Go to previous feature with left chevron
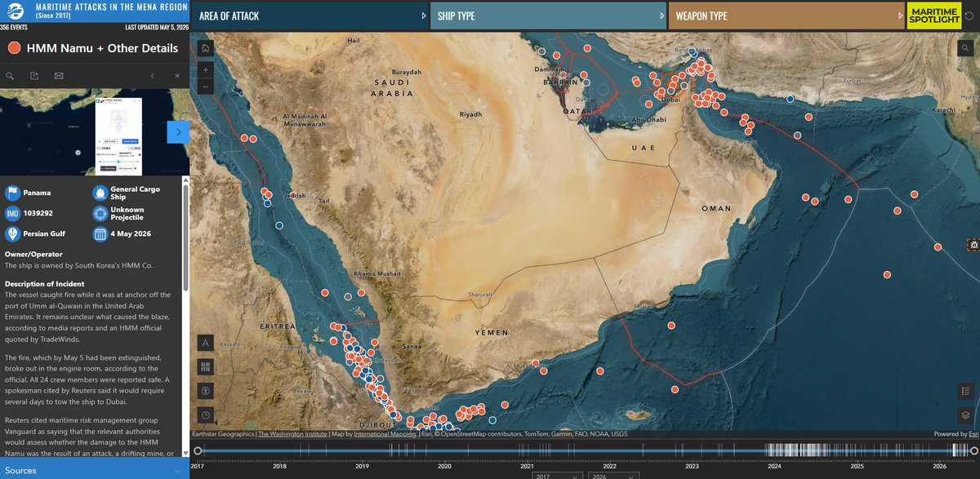Viewport: 980px width, 479px height. click(x=153, y=76)
